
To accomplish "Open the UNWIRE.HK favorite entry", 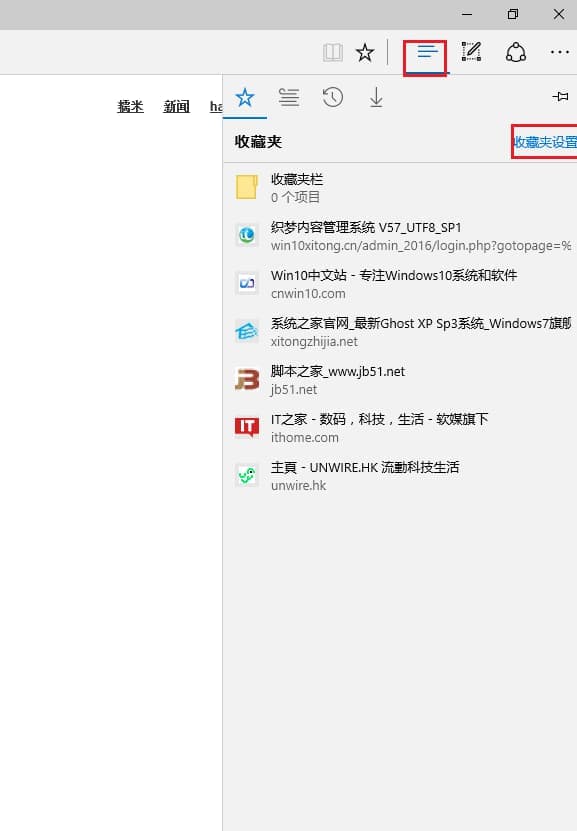I will point(400,476).
